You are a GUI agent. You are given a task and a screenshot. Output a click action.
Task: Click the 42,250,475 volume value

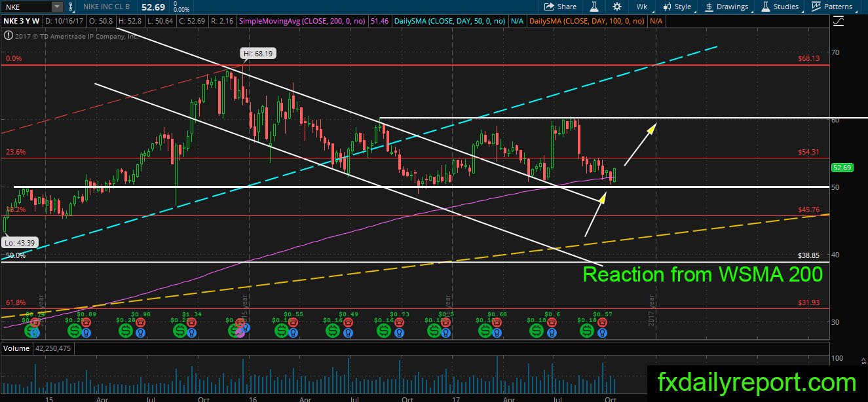[53, 348]
